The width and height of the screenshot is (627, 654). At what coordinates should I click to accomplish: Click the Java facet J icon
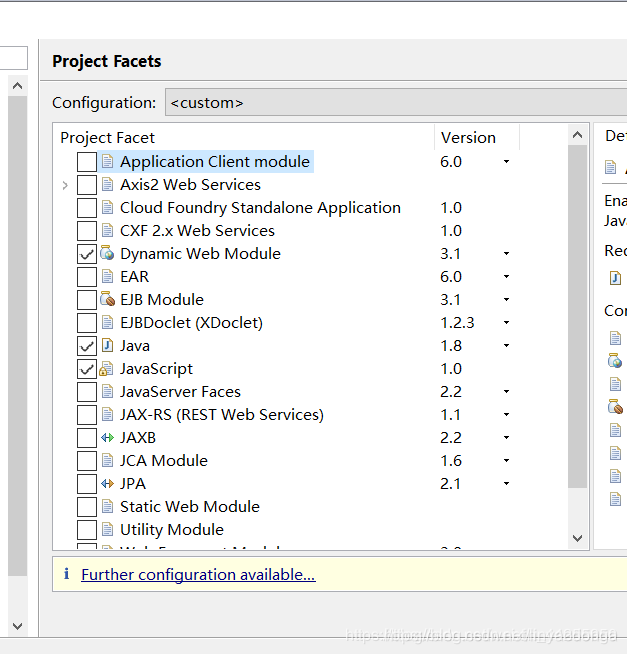(108, 345)
